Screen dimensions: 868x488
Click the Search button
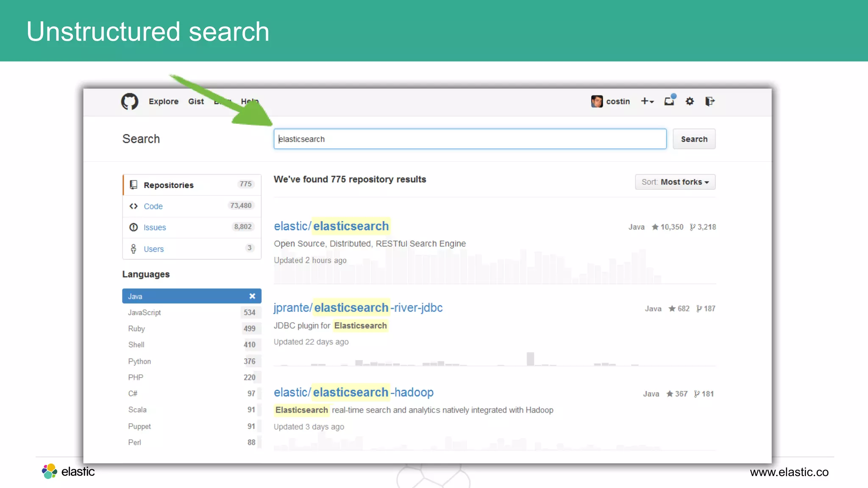pos(694,139)
